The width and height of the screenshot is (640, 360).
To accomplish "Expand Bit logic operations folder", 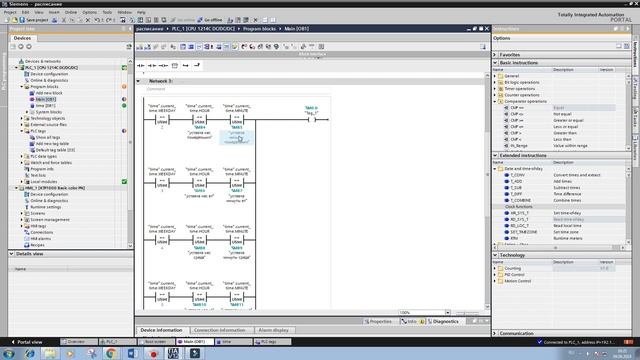I will 495,82.
